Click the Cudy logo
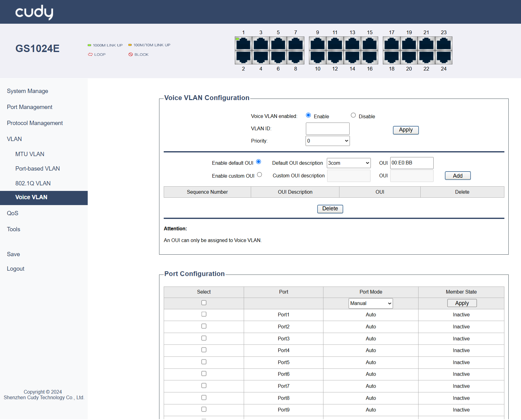 pyautogui.click(x=34, y=12)
